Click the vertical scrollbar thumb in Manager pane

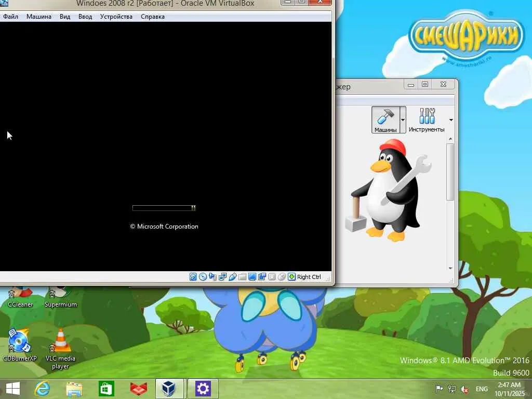(450, 171)
